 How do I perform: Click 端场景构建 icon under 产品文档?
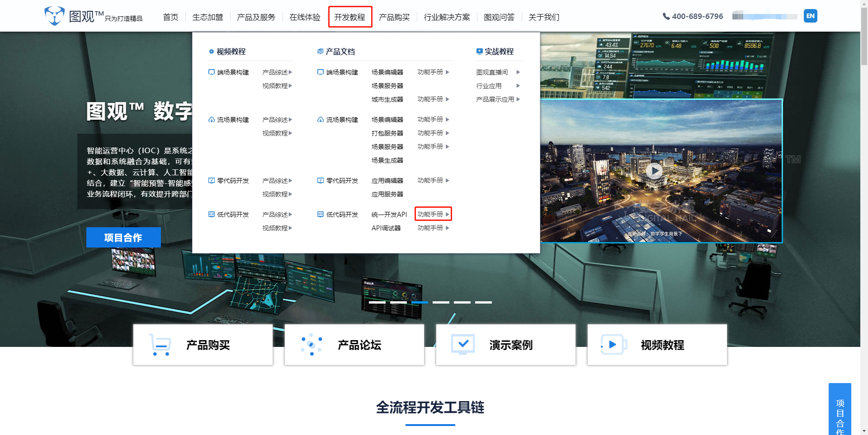[x=320, y=72]
